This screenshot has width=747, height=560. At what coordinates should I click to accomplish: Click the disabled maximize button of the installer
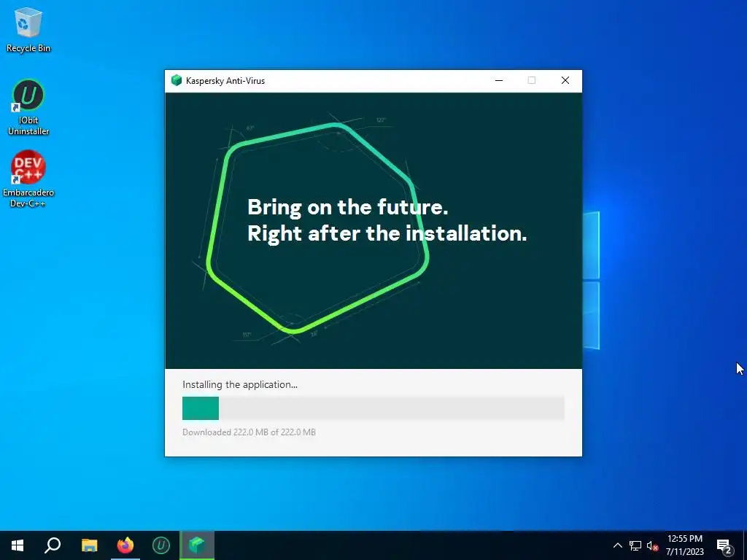(x=532, y=80)
